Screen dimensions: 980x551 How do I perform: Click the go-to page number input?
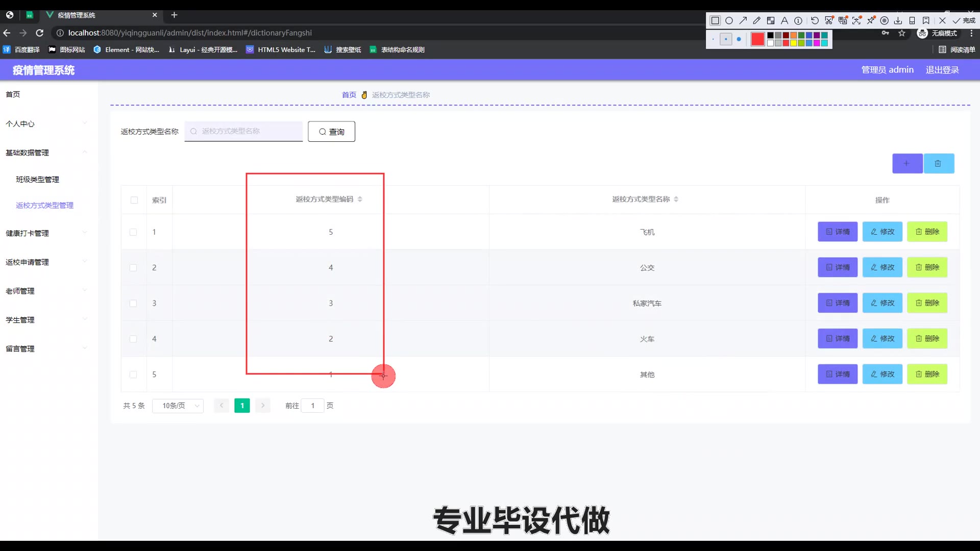[x=313, y=406]
